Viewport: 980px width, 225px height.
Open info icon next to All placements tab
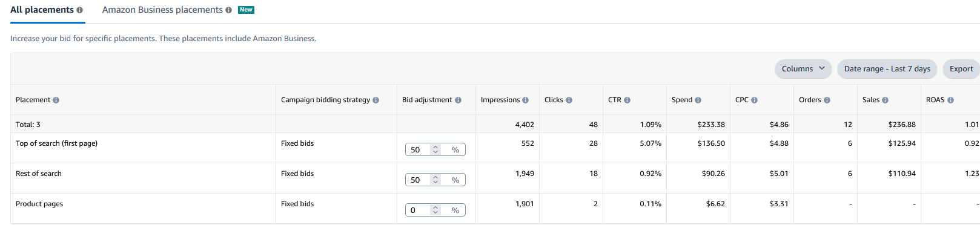tap(79, 10)
